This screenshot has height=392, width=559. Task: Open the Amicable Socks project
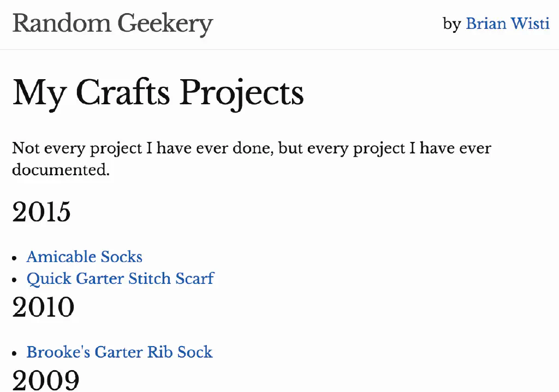[x=84, y=257]
